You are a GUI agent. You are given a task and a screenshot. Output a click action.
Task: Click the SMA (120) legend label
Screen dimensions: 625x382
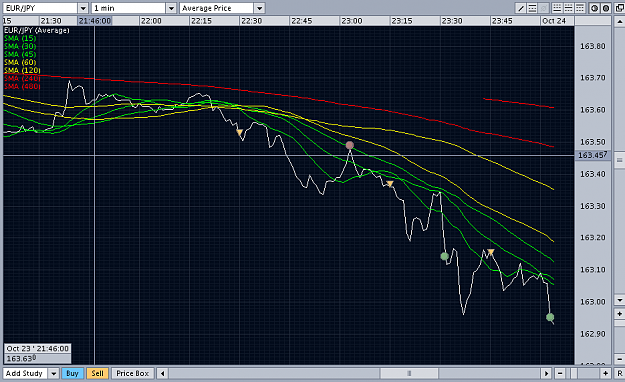tap(22, 70)
